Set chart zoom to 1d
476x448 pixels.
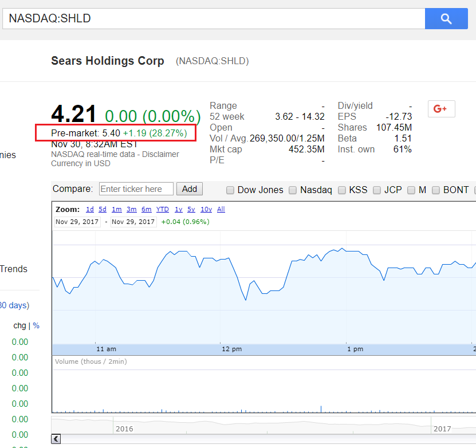90,209
